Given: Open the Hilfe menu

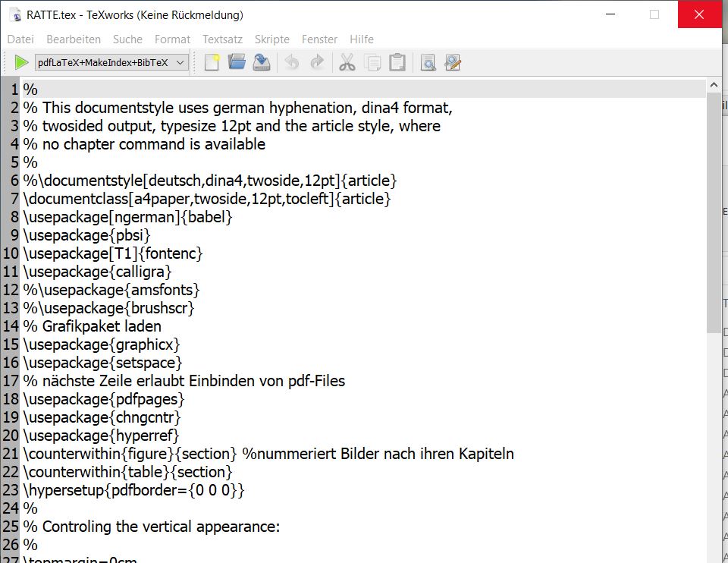Looking at the screenshot, I should click(362, 39).
